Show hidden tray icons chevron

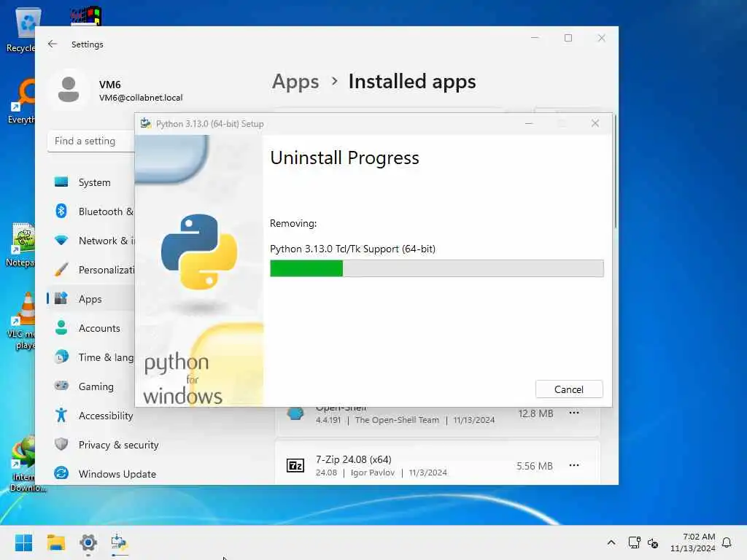click(x=611, y=542)
